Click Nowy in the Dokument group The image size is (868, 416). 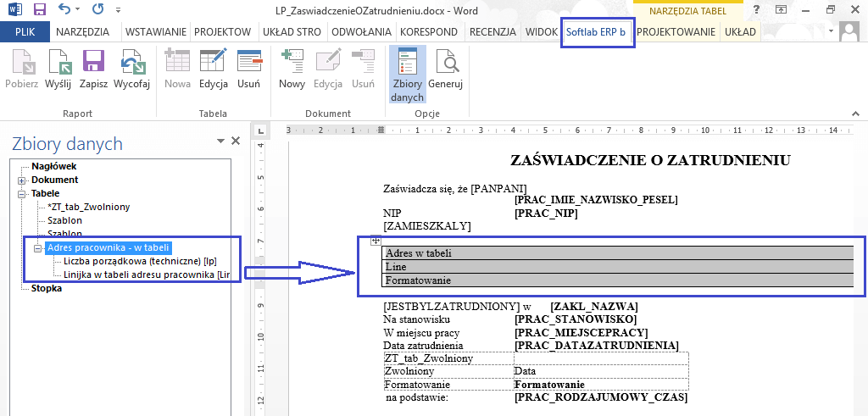(292, 69)
